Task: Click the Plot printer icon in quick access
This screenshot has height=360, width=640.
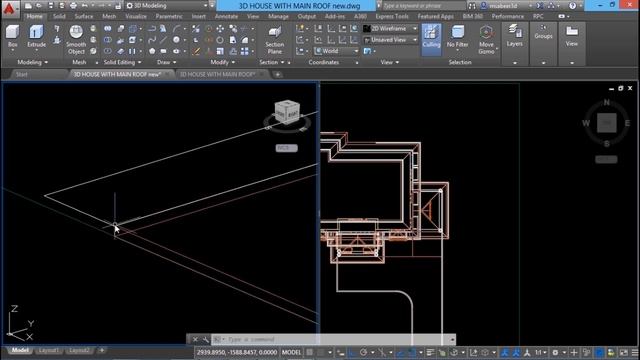Action: click(x=73, y=6)
